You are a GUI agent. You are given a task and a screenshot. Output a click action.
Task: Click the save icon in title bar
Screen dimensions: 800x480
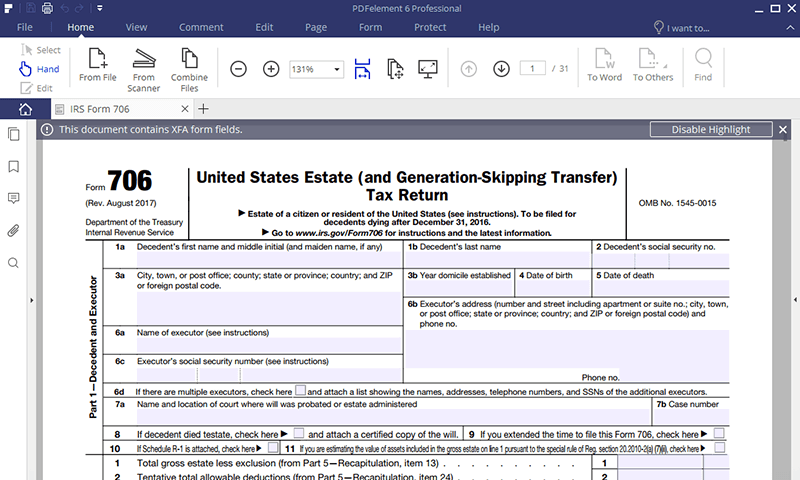coord(31,8)
